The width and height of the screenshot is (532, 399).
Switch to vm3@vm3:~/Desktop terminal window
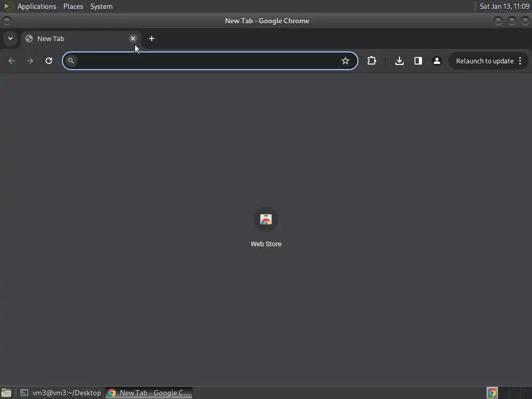click(x=61, y=393)
